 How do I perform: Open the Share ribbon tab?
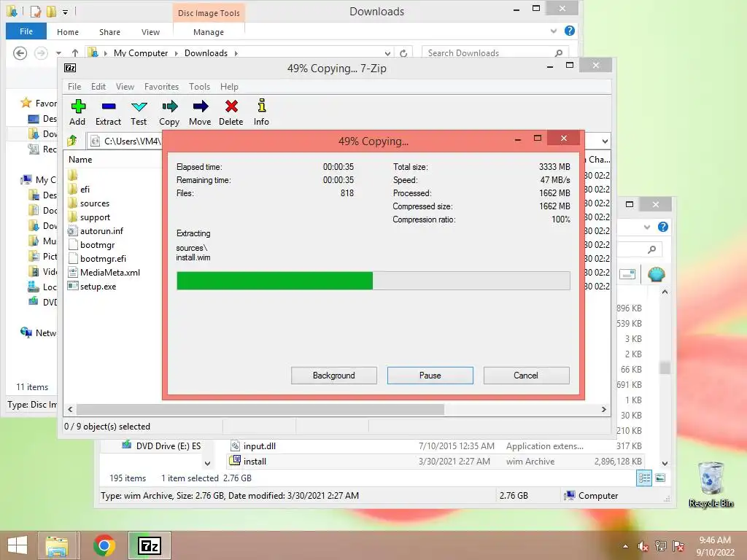[x=109, y=32]
